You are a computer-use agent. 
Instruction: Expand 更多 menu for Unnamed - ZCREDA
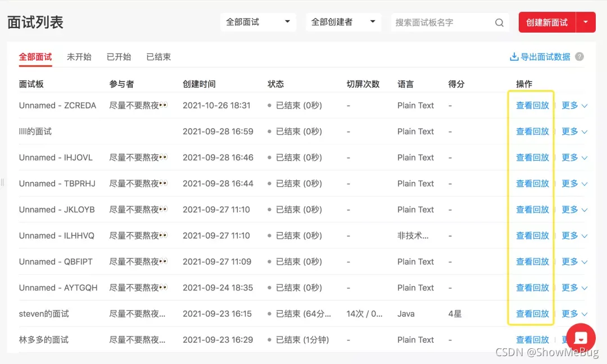574,105
